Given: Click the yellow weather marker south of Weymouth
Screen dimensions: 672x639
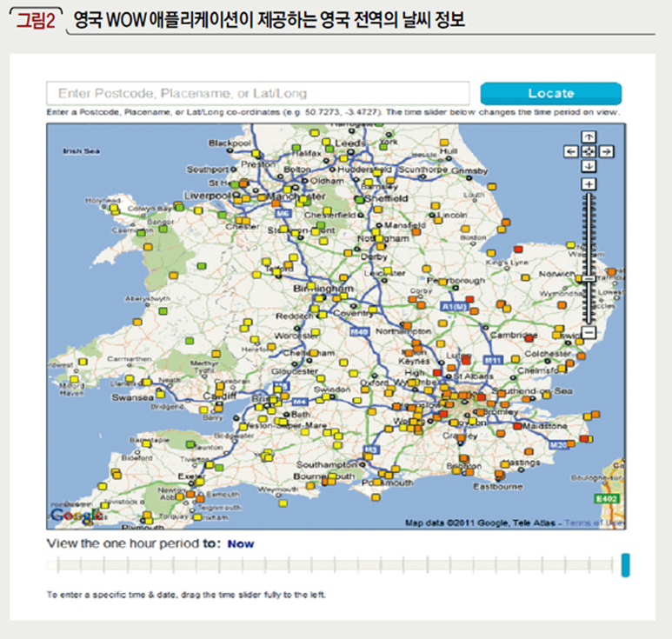Looking at the screenshot, I should 283,503.
